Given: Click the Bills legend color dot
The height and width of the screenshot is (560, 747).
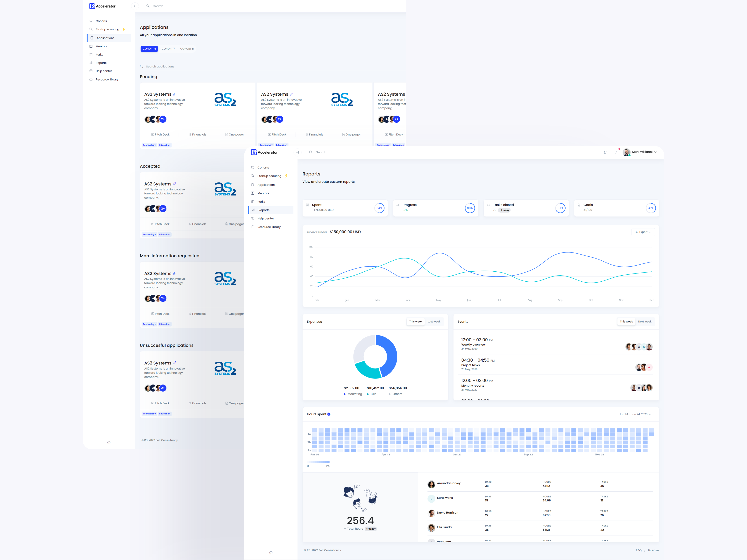Looking at the screenshot, I should point(368,394).
